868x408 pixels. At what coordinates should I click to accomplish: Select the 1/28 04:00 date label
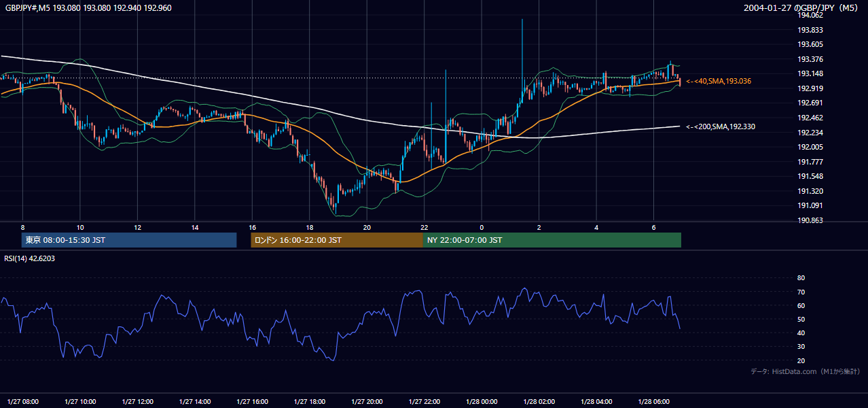pyautogui.click(x=596, y=402)
